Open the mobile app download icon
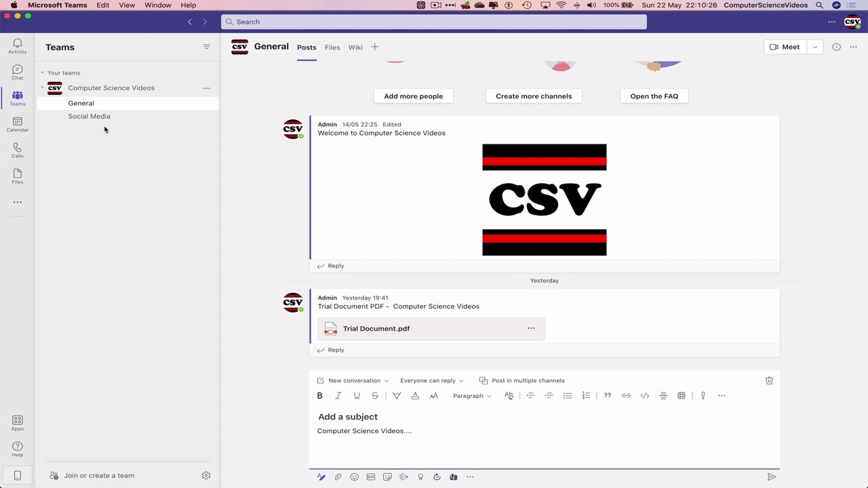This screenshot has width=868, height=488. [x=18, y=475]
